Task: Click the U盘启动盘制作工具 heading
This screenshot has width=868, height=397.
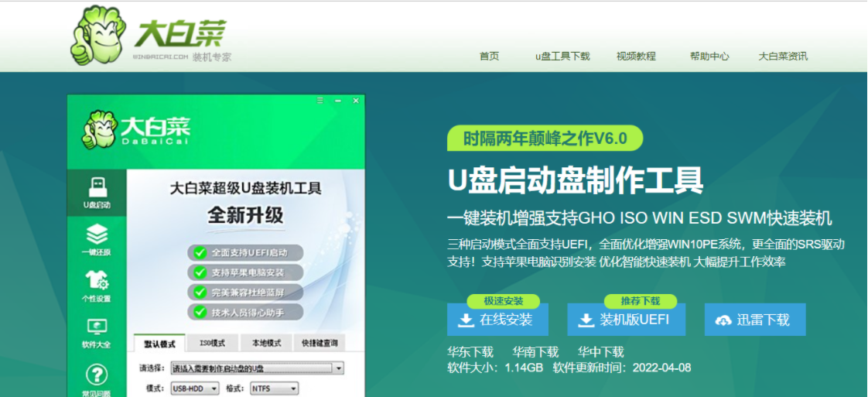Action: point(576,180)
